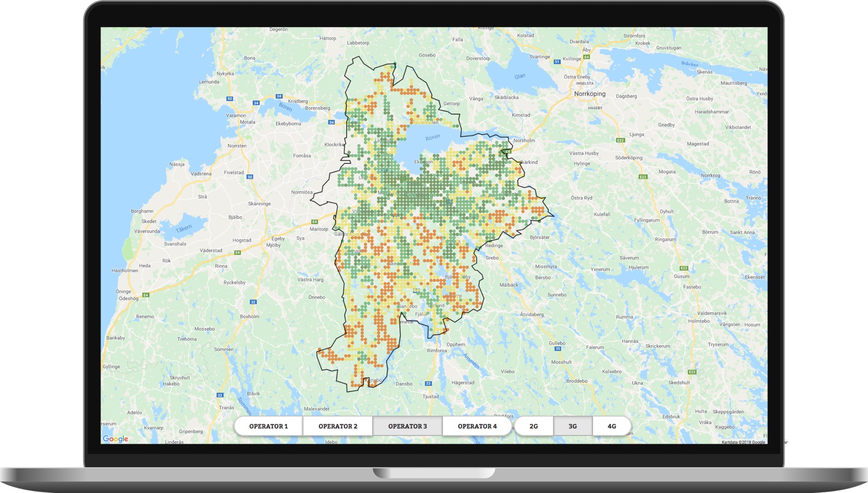Viewport: 868px width, 493px height.
Task: Click the E4 road shield near Mantorp
Action: click(x=315, y=222)
